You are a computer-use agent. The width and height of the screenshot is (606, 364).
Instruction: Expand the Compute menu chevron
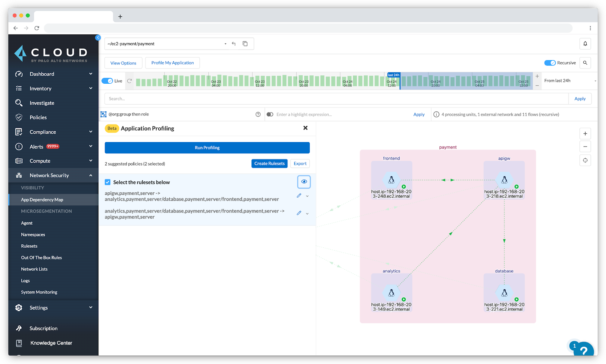pyautogui.click(x=91, y=161)
